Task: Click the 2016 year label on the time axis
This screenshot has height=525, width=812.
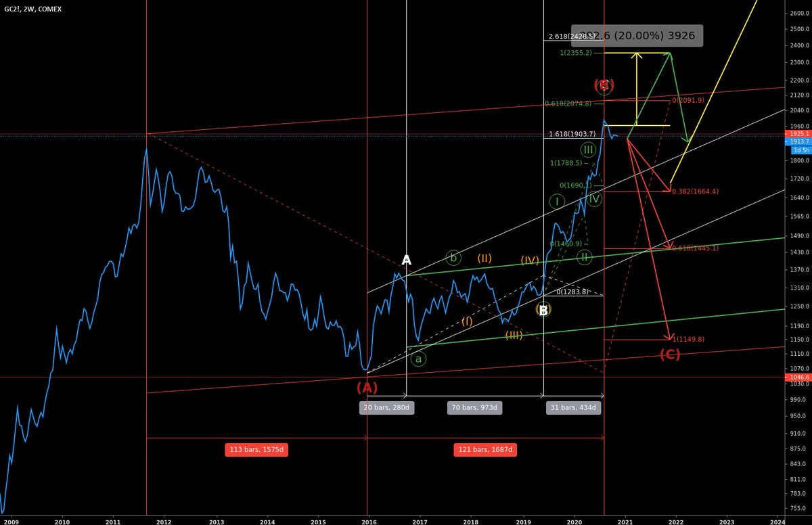Action: point(369,522)
